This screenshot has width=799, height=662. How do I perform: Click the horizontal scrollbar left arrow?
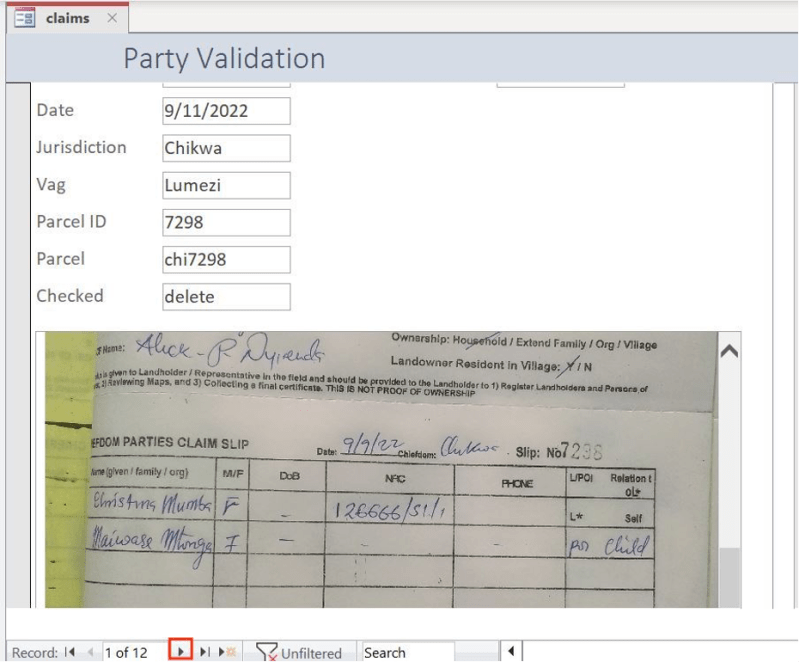tap(511, 651)
